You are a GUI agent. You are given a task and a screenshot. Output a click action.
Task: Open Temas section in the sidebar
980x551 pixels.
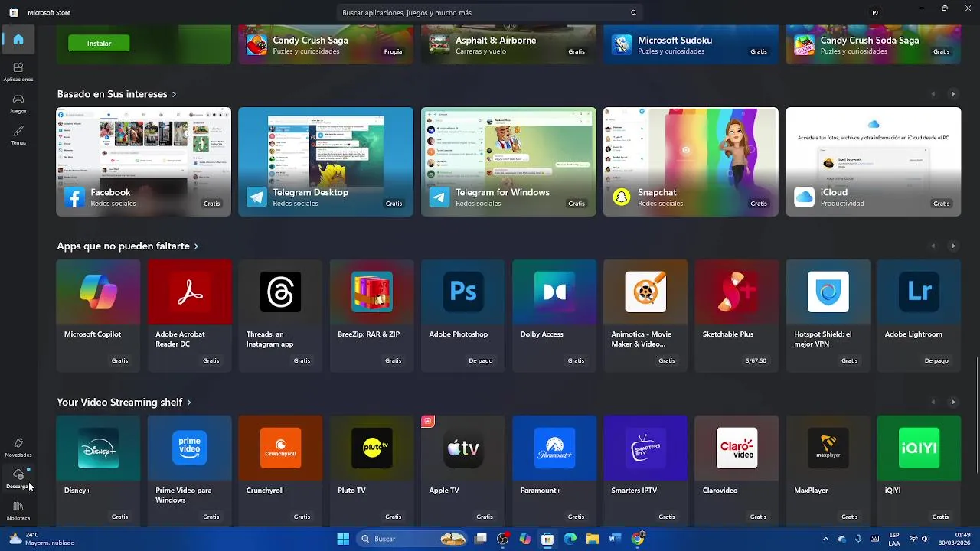[x=18, y=135]
